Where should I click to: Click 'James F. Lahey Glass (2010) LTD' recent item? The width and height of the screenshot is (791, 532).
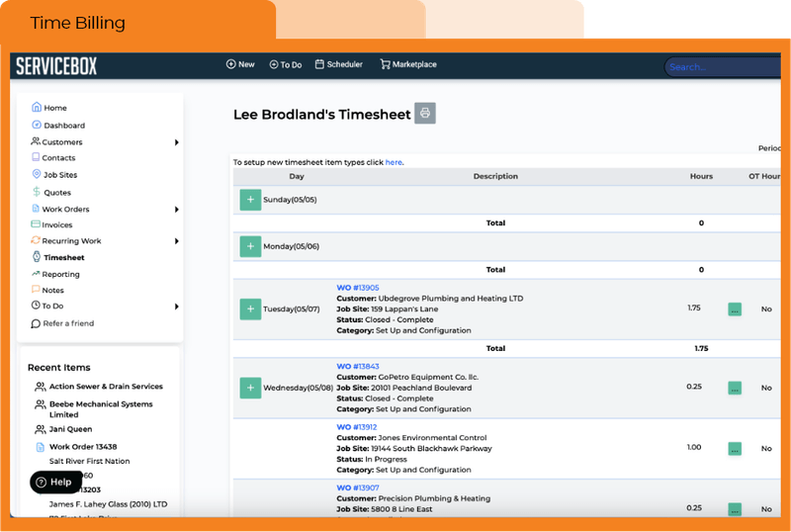click(108, 503)
